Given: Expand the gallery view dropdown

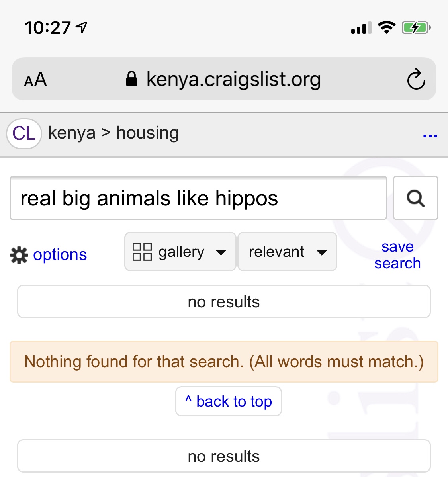Looking at the screenshot, I should 221,252.
